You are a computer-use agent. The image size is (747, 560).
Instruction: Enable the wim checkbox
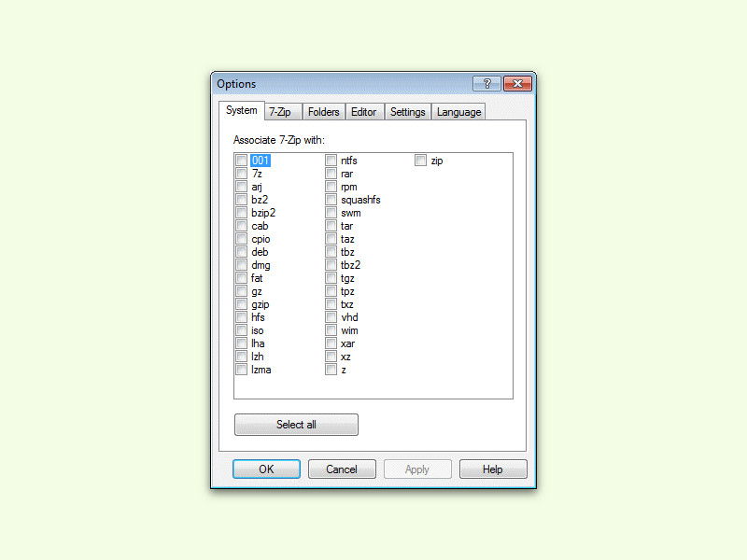coord(331,330)
